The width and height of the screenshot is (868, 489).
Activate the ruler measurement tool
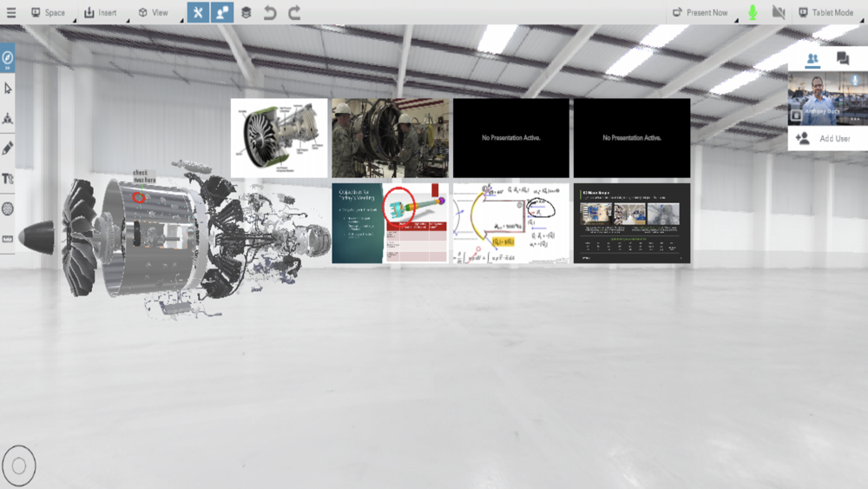click(x=8, y=239)
